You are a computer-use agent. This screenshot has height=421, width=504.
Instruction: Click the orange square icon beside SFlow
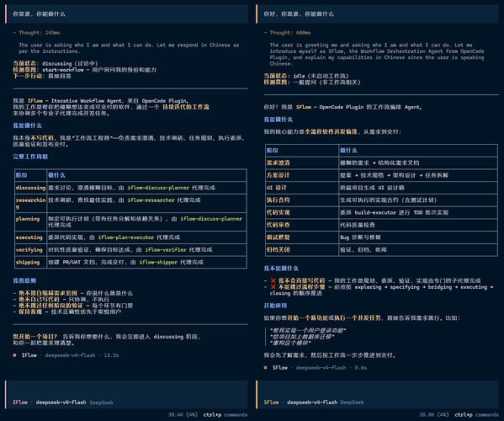click(x=265, y=368)
